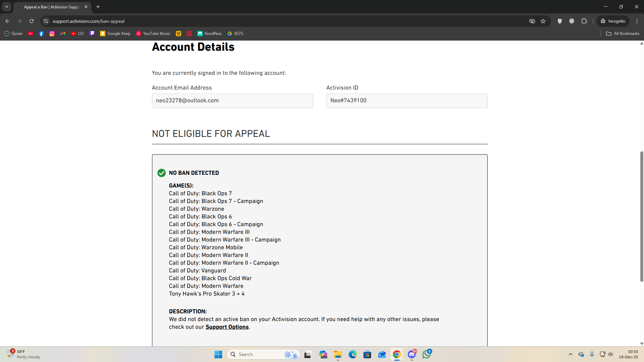Image resolution: width=644 pixels, height=362 pixels.
Task: Select the Appeal a Ban tab
Action: coord(52,7)
